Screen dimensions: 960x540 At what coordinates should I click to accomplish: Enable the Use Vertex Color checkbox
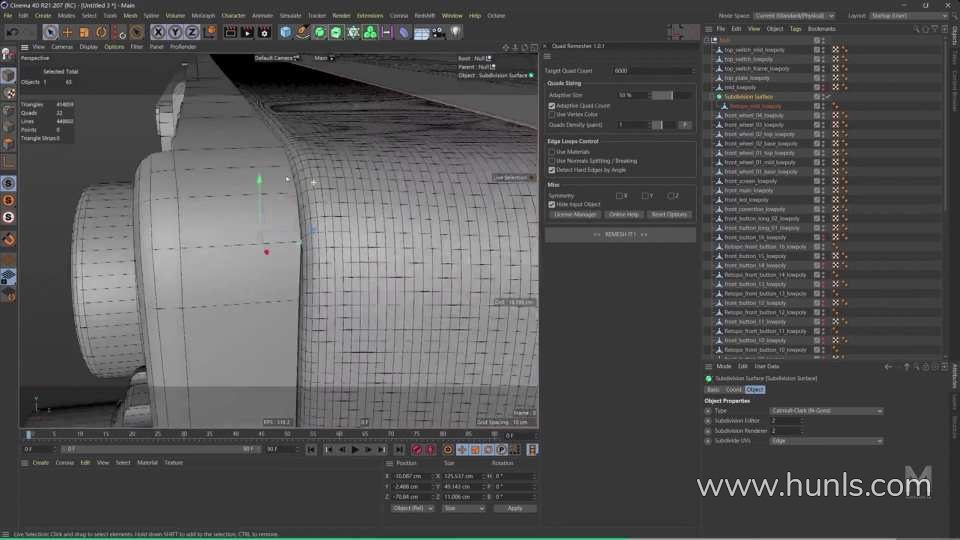tap(552, 114)
